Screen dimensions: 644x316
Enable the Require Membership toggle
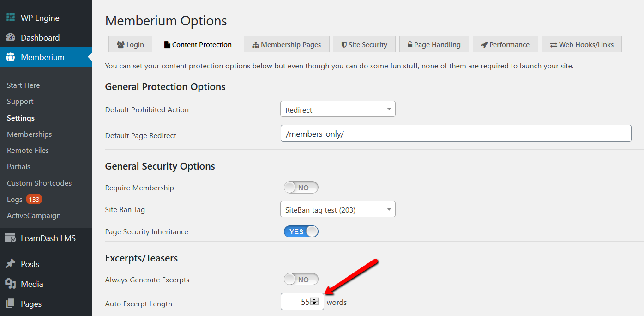coord(301,188)
